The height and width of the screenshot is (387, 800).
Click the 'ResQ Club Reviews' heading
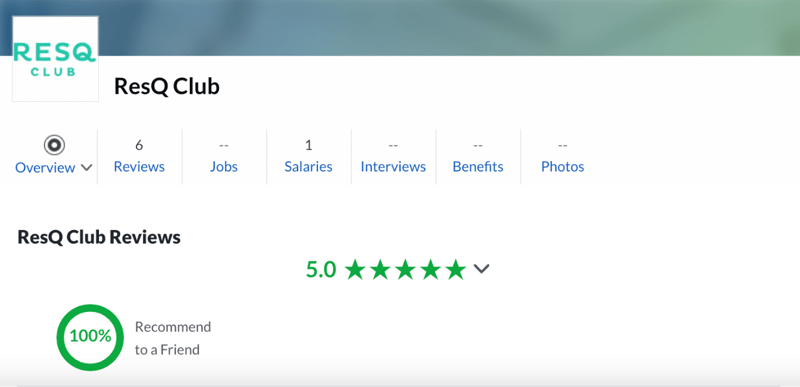click(99, 237)
